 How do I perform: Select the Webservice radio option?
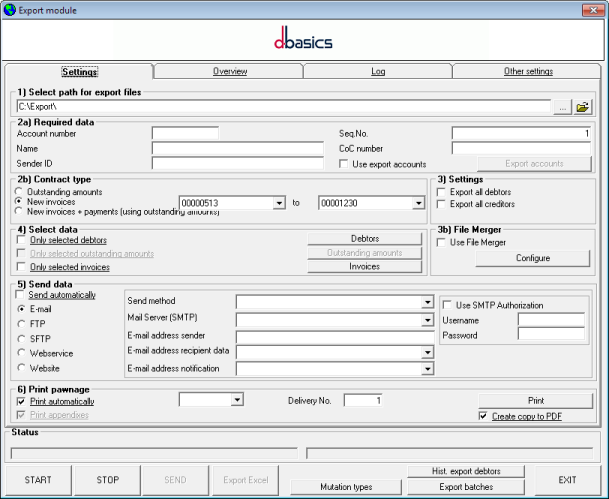coord(21,353)
